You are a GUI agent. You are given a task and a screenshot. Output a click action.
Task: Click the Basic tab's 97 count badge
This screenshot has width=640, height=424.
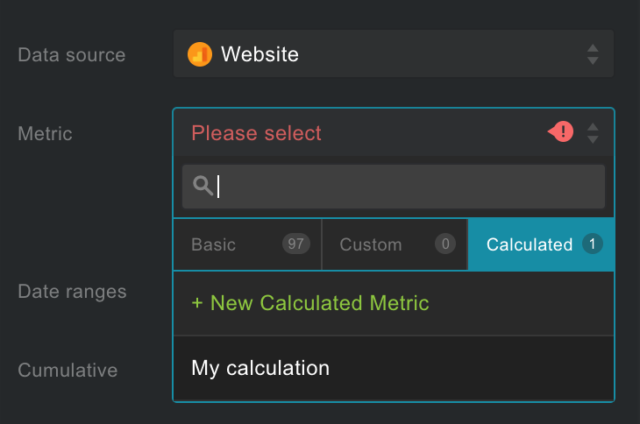(x=295, y=245)
